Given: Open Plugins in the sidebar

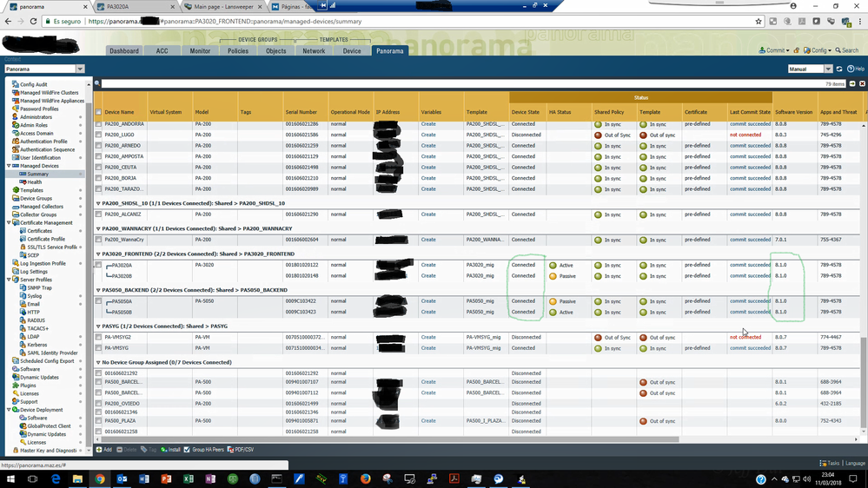Looking at the screenshot, I should pos(28,386).
